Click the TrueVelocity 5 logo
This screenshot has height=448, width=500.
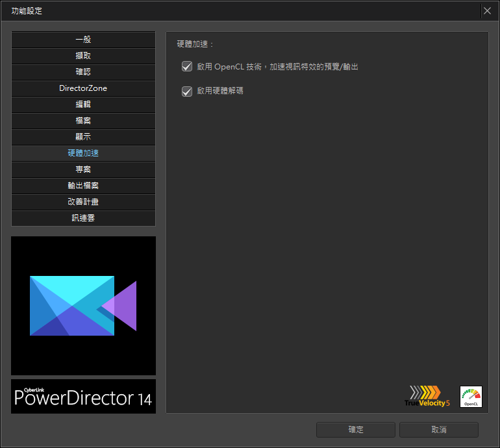click(427, 396)
